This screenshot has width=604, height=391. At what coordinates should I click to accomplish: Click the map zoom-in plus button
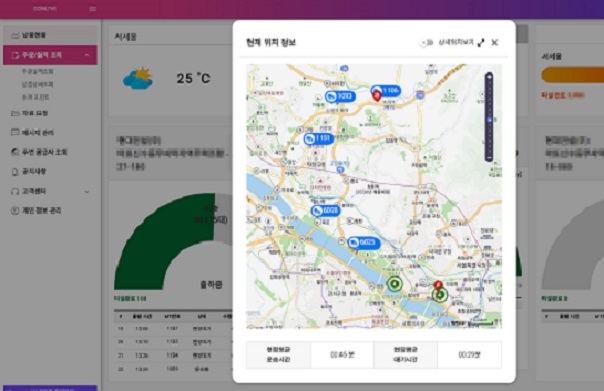489,77
